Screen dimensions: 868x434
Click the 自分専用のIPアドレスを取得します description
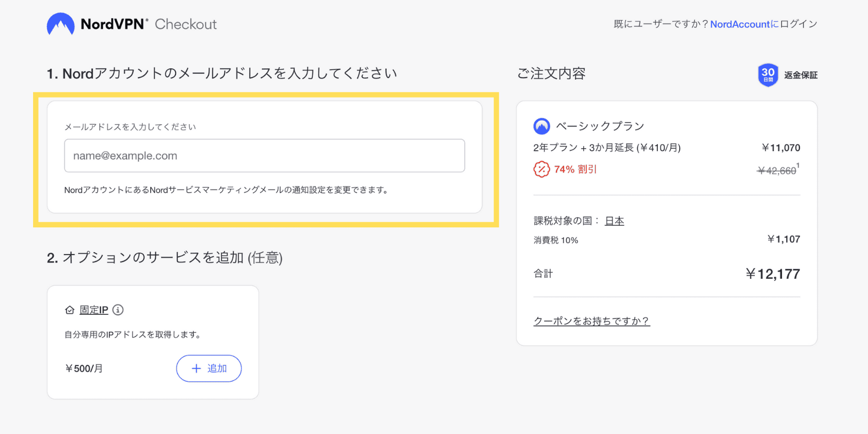[133, 335]
